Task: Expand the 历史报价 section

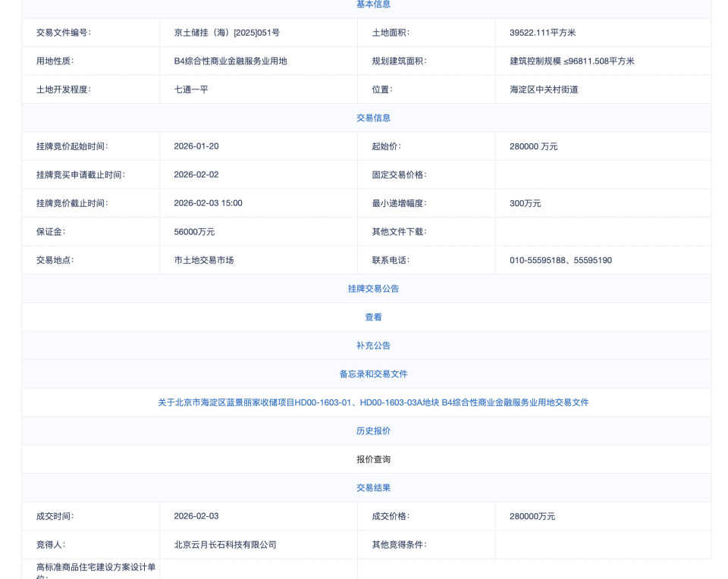Action: pyautogui.click(x=373, y=430)
